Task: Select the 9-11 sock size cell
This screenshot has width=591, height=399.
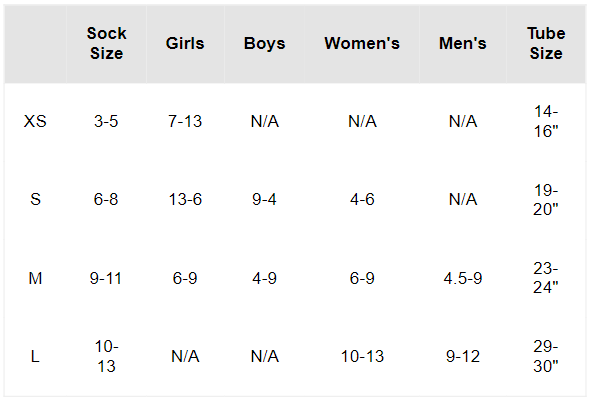Action: 106,278
